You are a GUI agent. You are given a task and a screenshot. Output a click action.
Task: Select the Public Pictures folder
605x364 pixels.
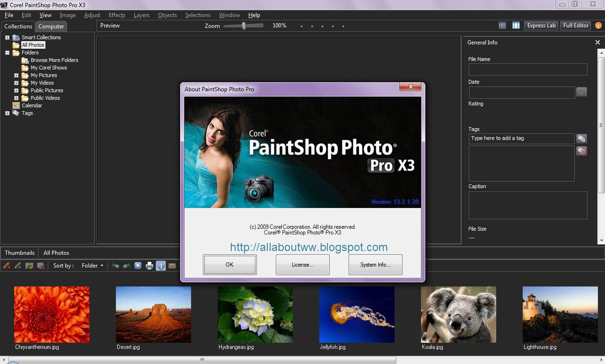47,90
